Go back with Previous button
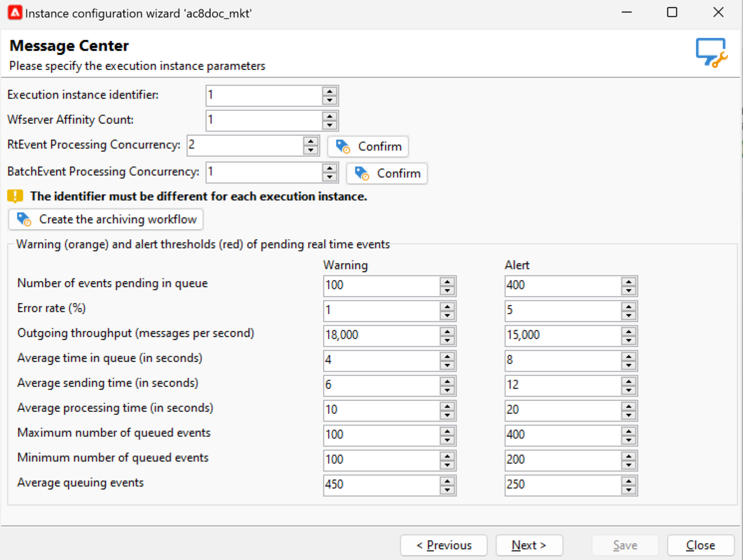743x560 pixels. (x=444, y=545)
